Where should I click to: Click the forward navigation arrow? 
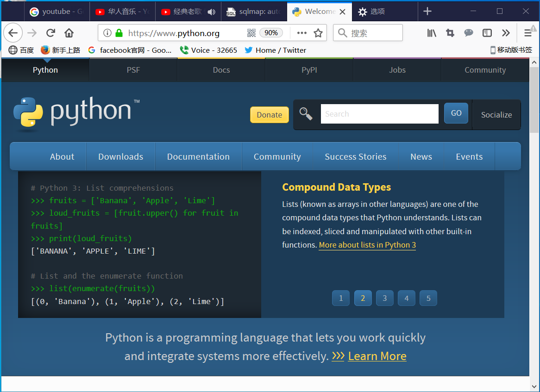(32, 33)
